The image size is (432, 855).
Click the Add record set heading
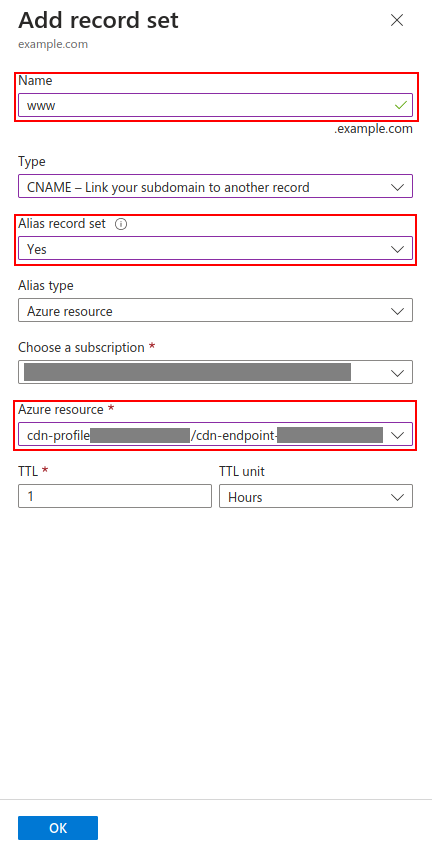(98, 21)
